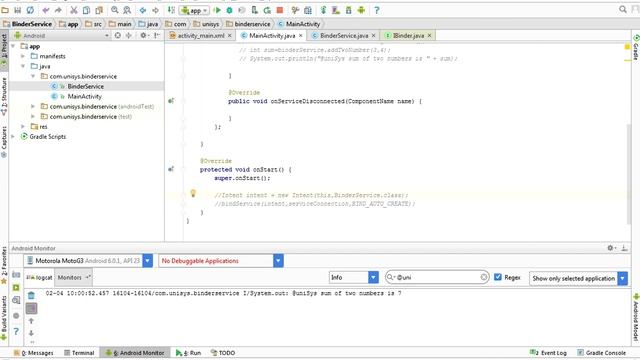Undo the last action
Viewport: 640px width, 360px height.
45,10
